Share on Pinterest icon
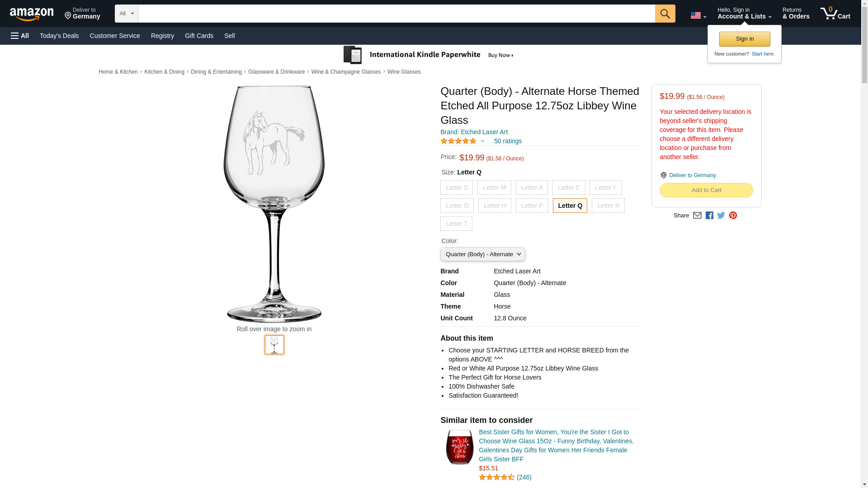 coord(733,216)
